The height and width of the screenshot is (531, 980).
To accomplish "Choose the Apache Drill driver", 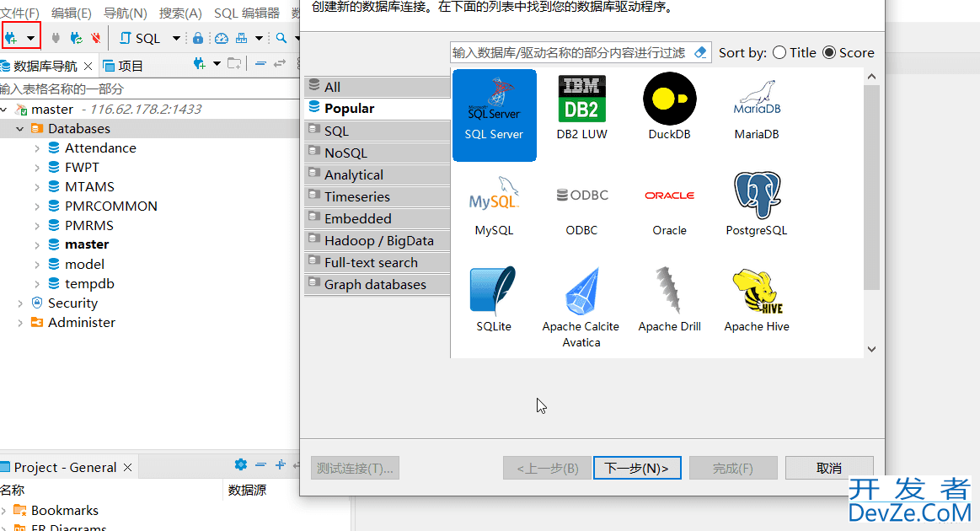I will [x=669, y=300].
